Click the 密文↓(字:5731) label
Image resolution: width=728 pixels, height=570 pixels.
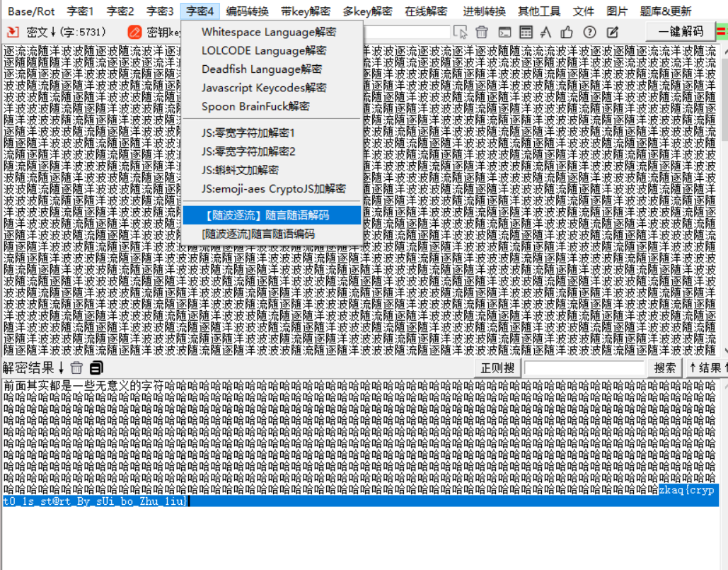pyautogui.click(x=67, y=32)
